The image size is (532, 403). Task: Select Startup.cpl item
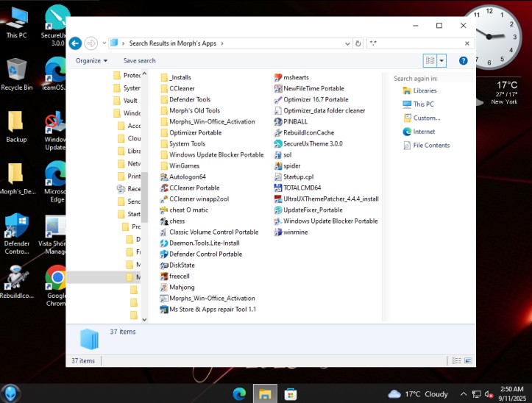pyautogui.click(x=294, y=176)
